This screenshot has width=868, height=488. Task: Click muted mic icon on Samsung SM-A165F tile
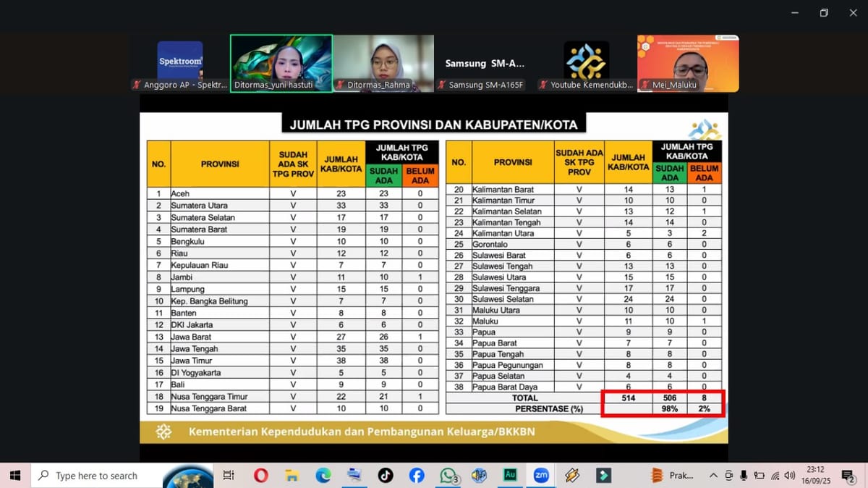tap(441, 85)
